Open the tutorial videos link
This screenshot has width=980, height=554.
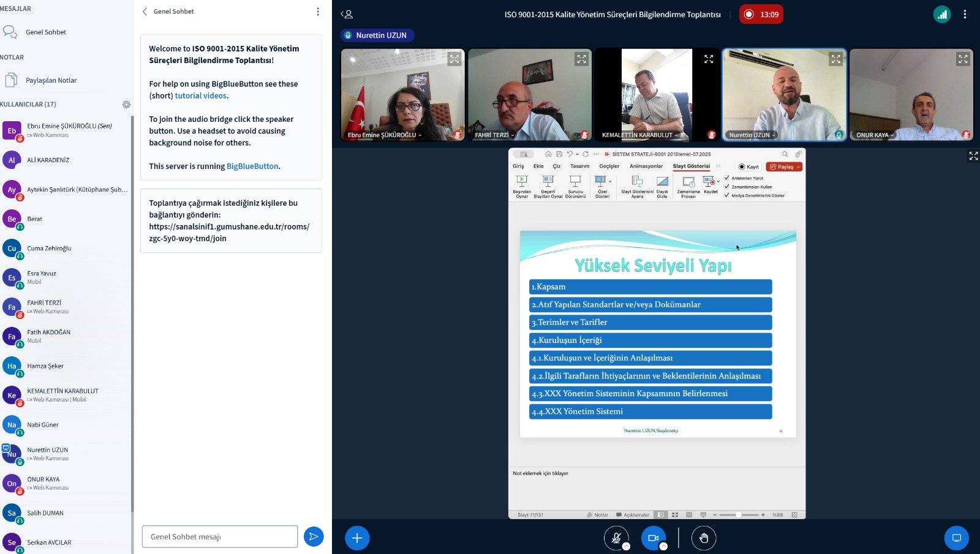tap(201, 96)
